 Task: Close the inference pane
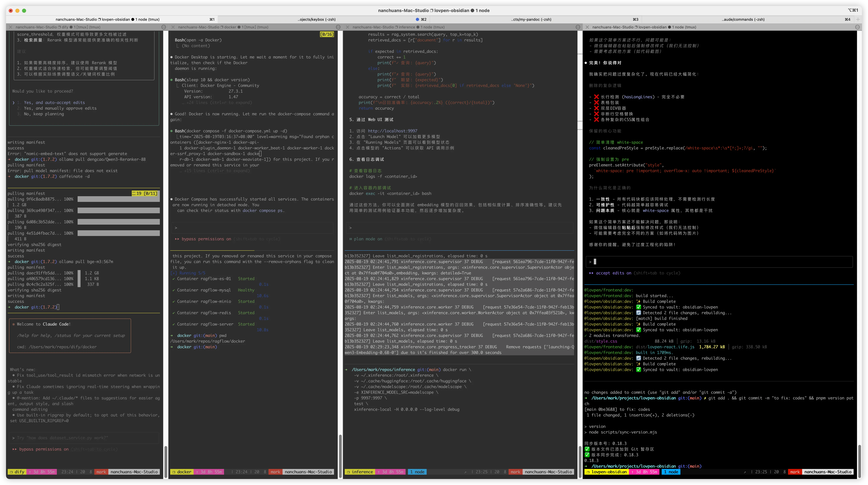[x=347, y=27]
